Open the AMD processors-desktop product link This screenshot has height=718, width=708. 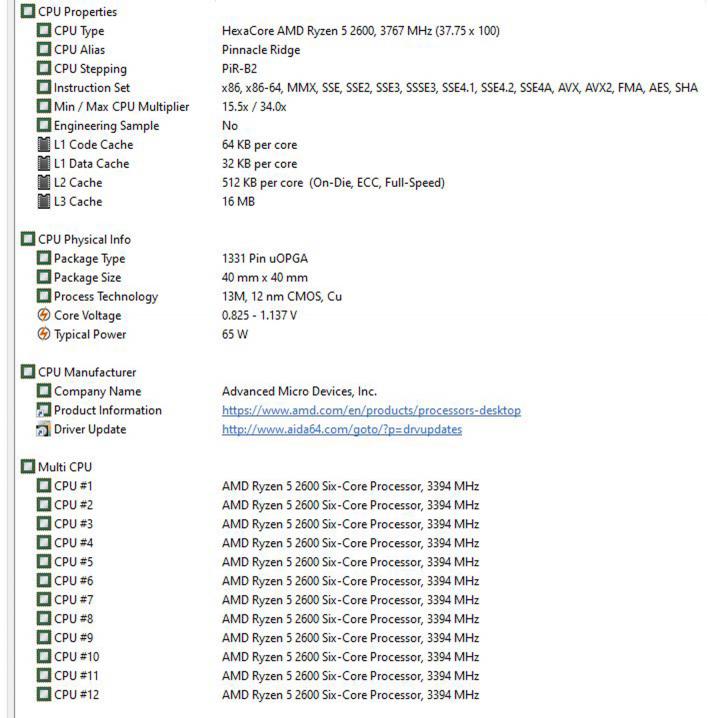click(x=371, y=410)
